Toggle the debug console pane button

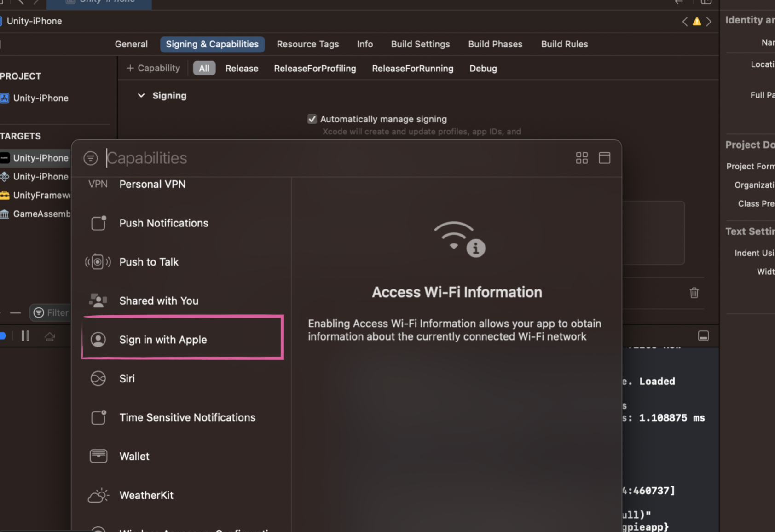point(703,336)
